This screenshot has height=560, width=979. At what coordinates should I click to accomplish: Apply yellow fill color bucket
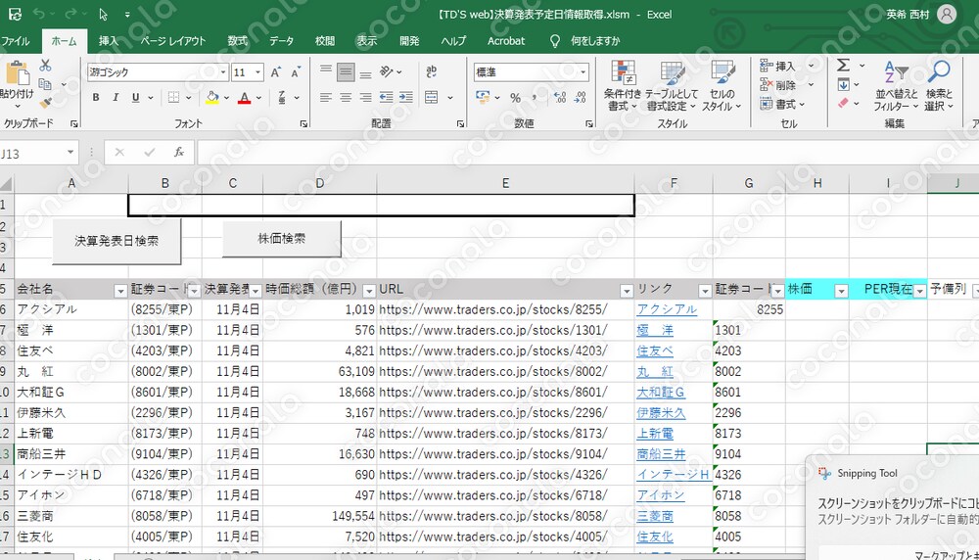click(212, 97)
